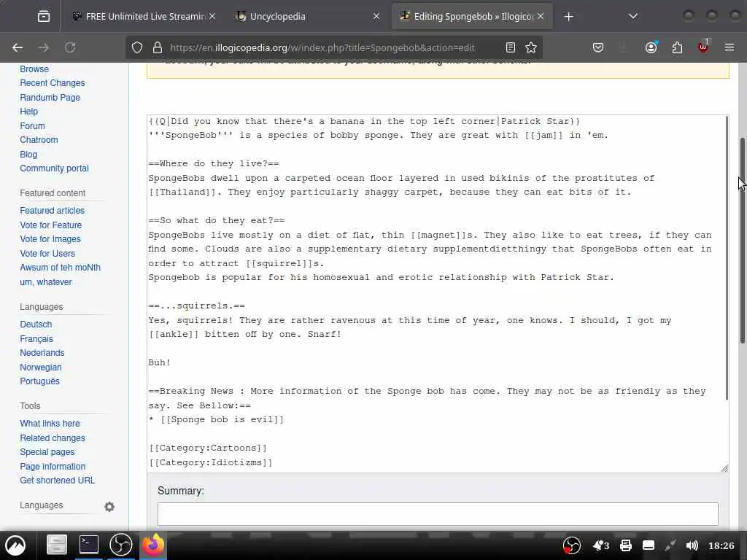Open the Firefox account icon
The height and width of the screenshot is (560, 747).
coord(651,47)
